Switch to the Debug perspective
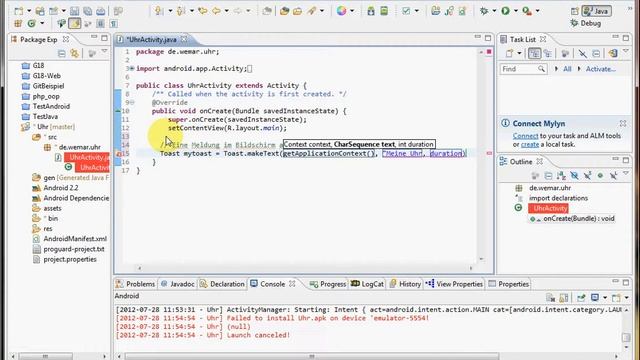640x360 pixels. click(586, 23)
